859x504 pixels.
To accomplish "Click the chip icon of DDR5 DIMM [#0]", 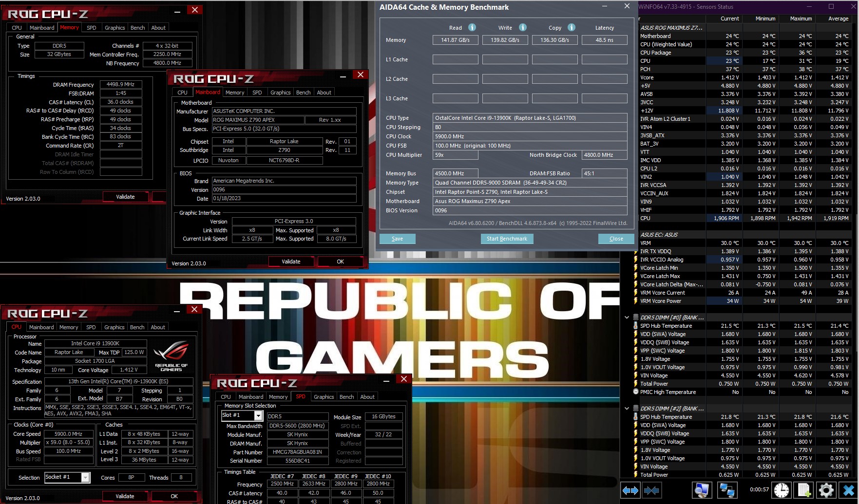I will pos(635,317).
